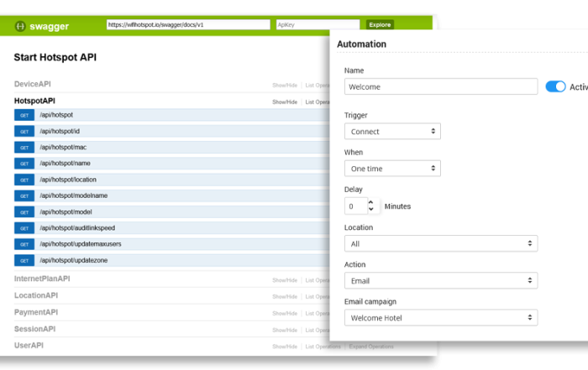Click GET badge for /api/hotspot/id
The image size is (588, 370).
(x=24, y=132)
